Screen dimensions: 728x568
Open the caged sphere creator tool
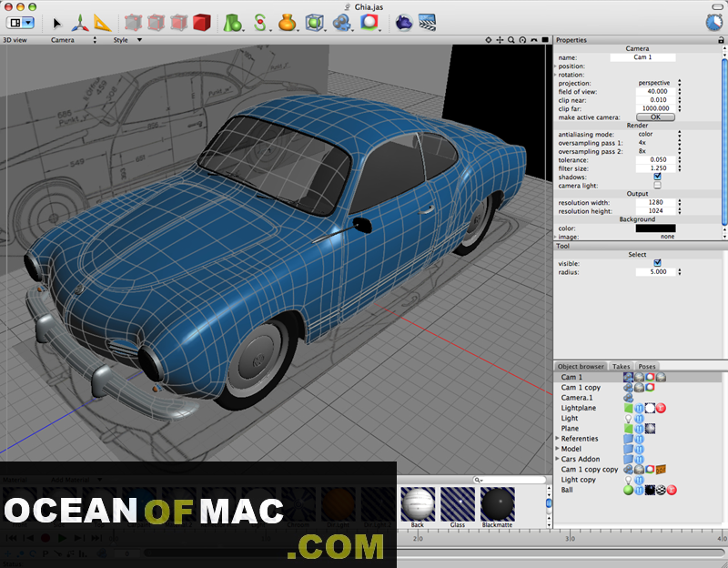(314, 22)
